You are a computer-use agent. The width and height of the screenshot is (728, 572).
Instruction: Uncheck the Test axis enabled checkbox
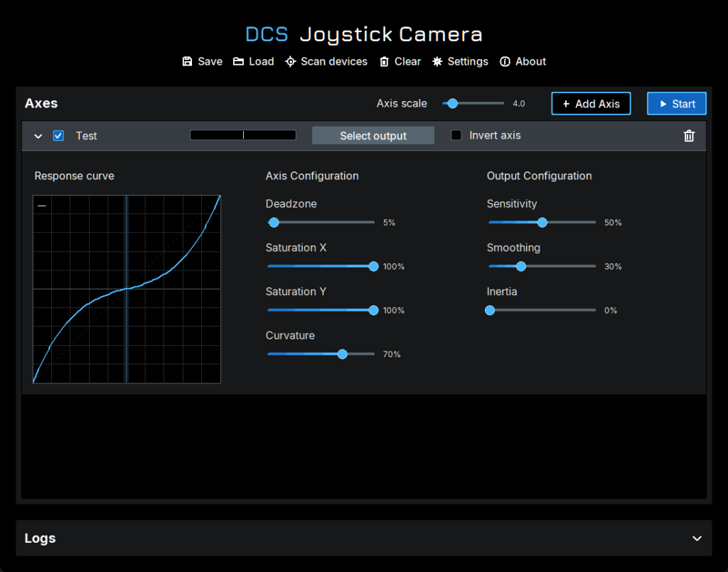[58, 136]
